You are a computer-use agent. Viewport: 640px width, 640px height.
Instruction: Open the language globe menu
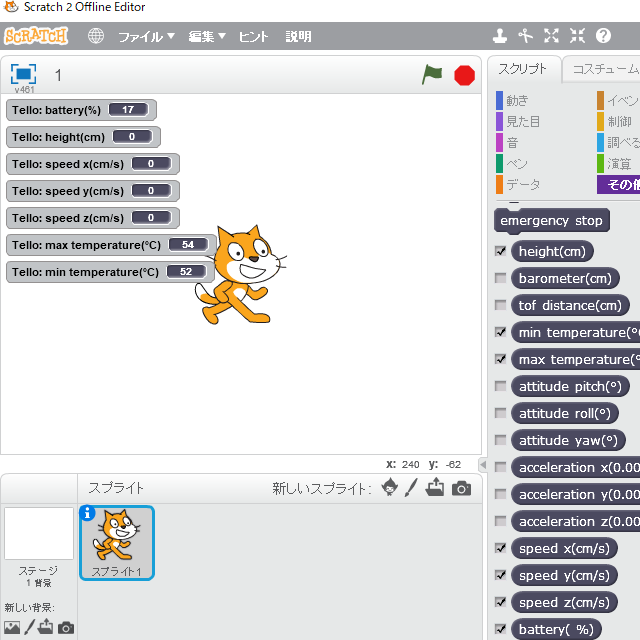(x=96, y=36)
